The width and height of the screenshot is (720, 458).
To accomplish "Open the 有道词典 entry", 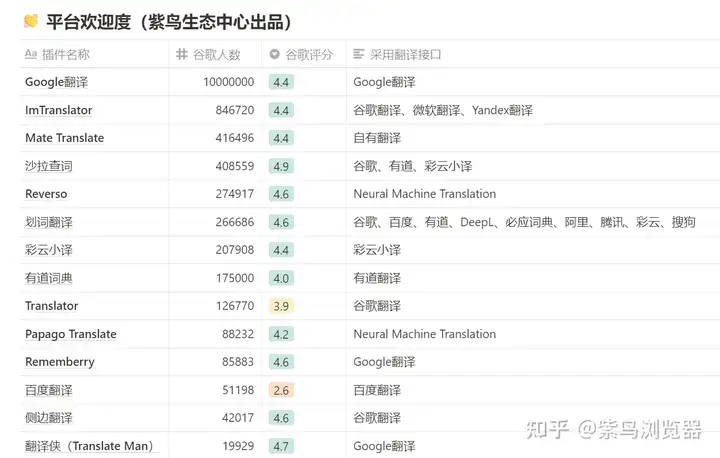I will point(49,278).
